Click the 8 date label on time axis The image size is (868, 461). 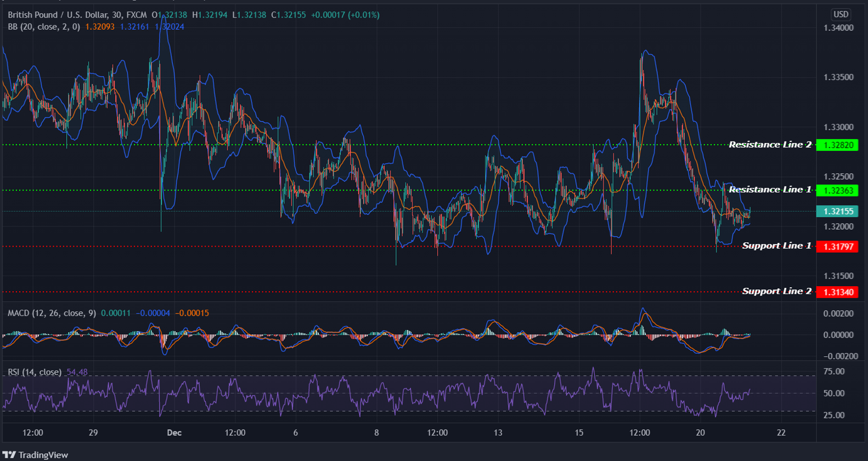point(376,432)
